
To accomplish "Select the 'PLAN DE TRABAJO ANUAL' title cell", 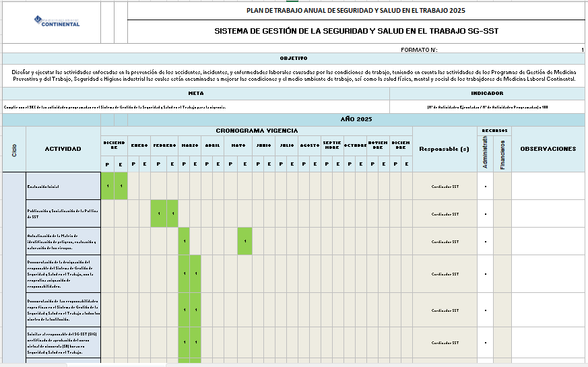I will click(356, 11).
